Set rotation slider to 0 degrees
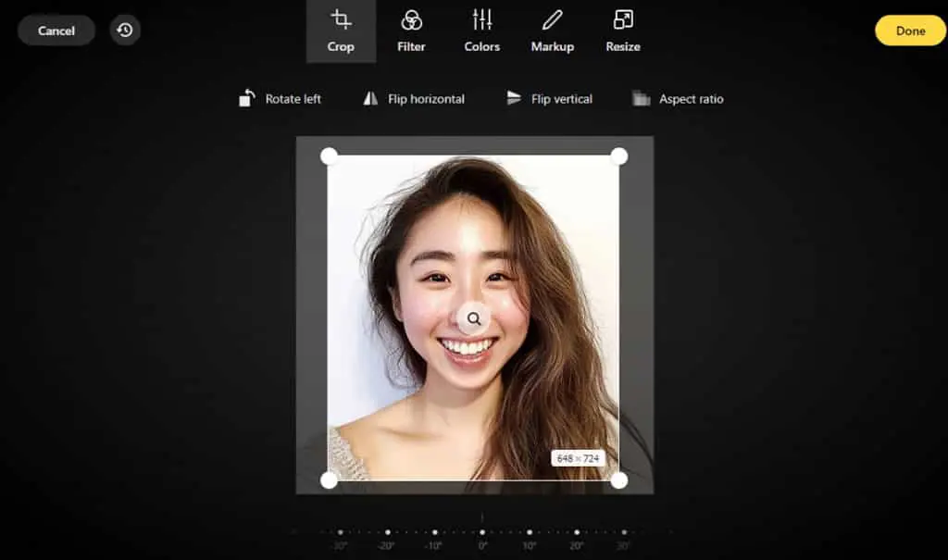 coord(481,533)
